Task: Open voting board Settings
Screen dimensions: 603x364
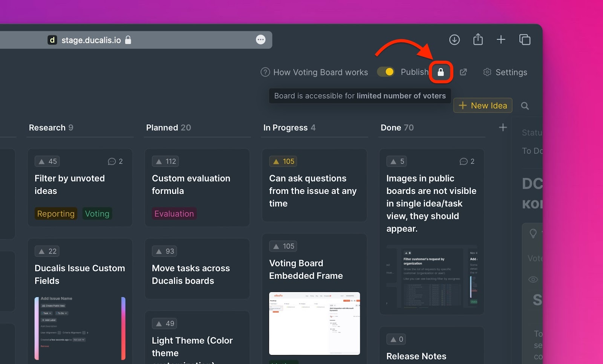Action: (505, 72)
